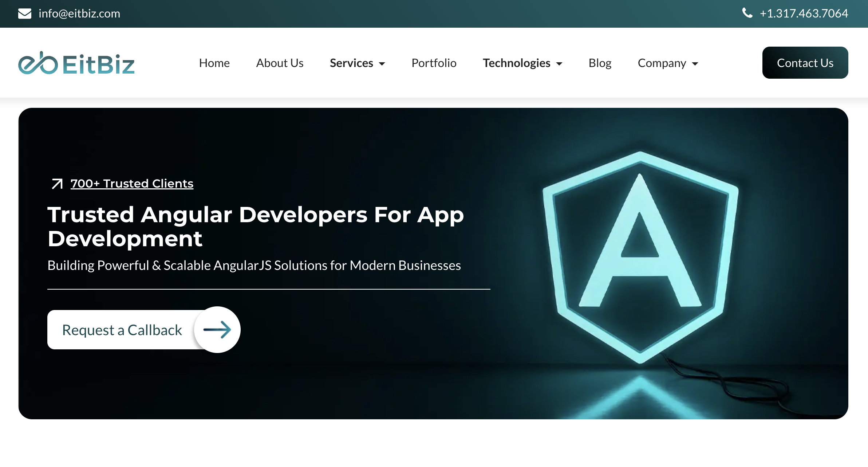Click the Trusted Angular Developers heading
The width and height of the screenshot is (868, 467).
256,227
